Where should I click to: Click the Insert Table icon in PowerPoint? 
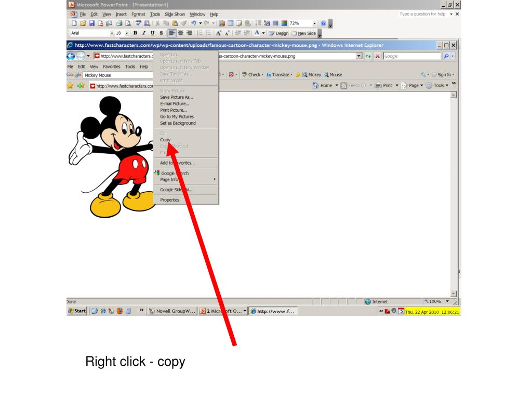click(231, 23)
